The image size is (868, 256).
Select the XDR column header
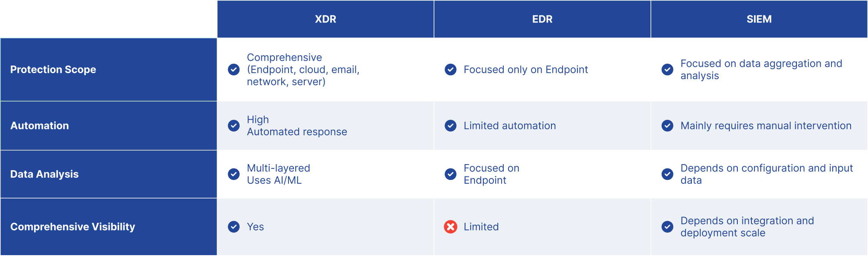click(325, 19)
